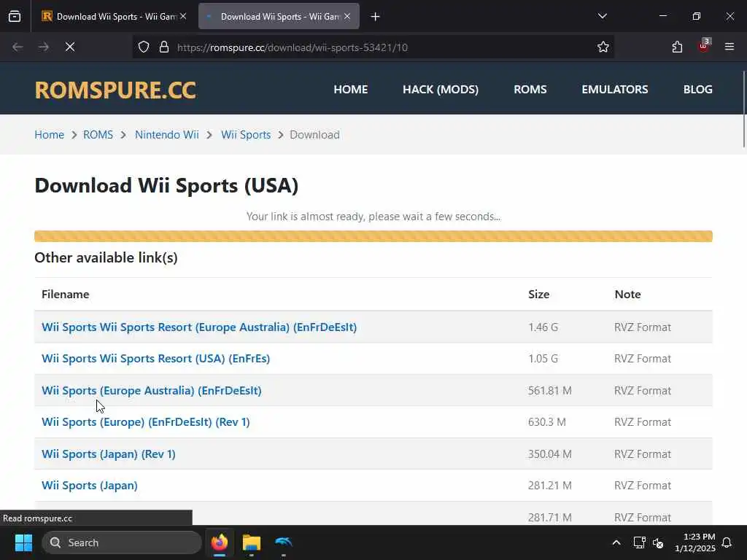Viewport: 747px width, 560px height.
Task: Open Wii Sports (Europe) (Rev 1) link
Action: pyautogui.click(x=146, y=422)
